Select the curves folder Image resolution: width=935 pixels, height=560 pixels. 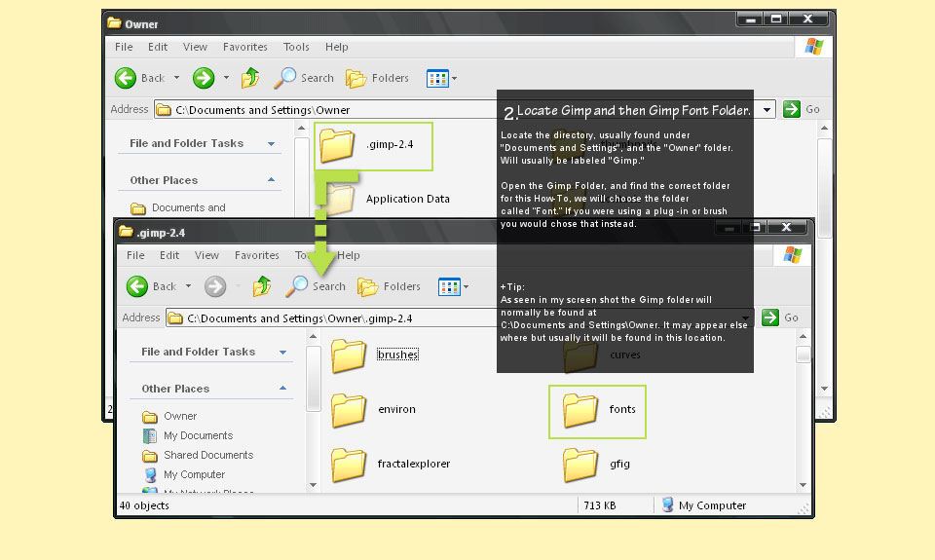pos(602,355)
